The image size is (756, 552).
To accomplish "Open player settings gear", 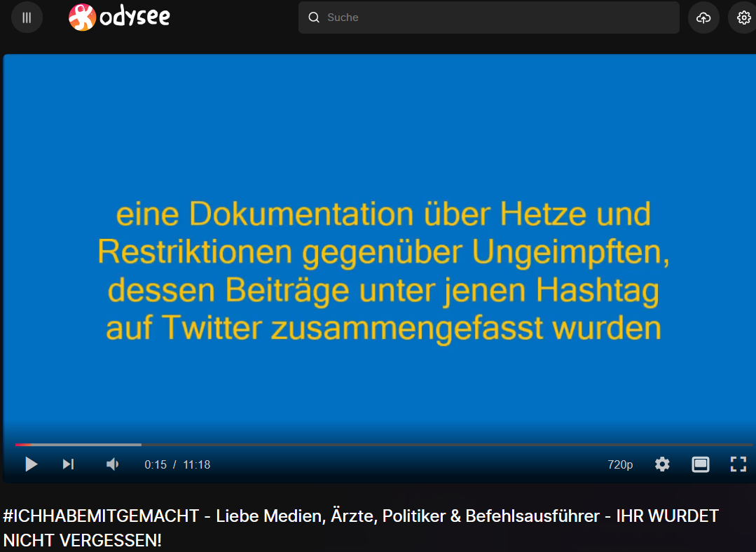I will (662, 464).
